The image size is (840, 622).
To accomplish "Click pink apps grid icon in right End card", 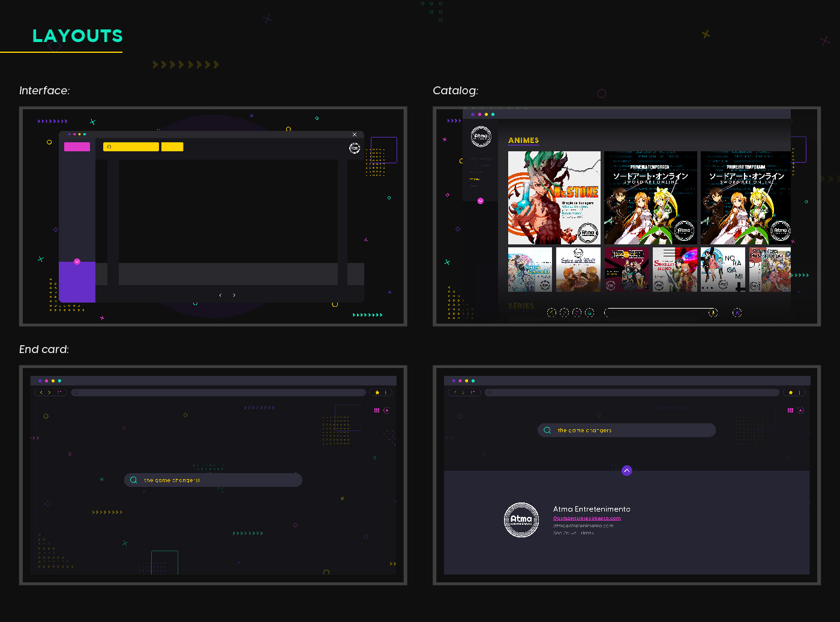I will (x=791, y=411).
